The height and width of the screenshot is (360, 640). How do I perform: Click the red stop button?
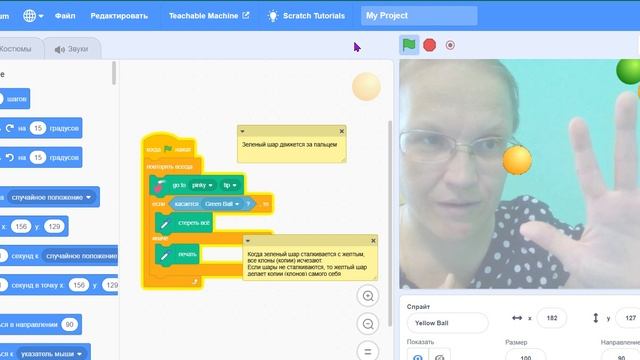point(429,45)
